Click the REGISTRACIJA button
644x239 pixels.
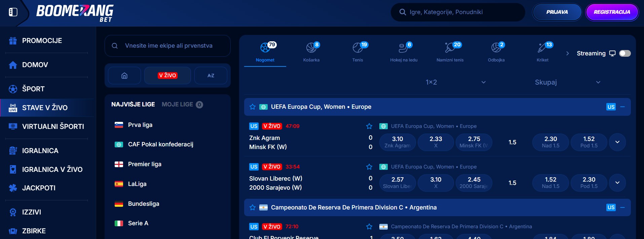(612, 12)
